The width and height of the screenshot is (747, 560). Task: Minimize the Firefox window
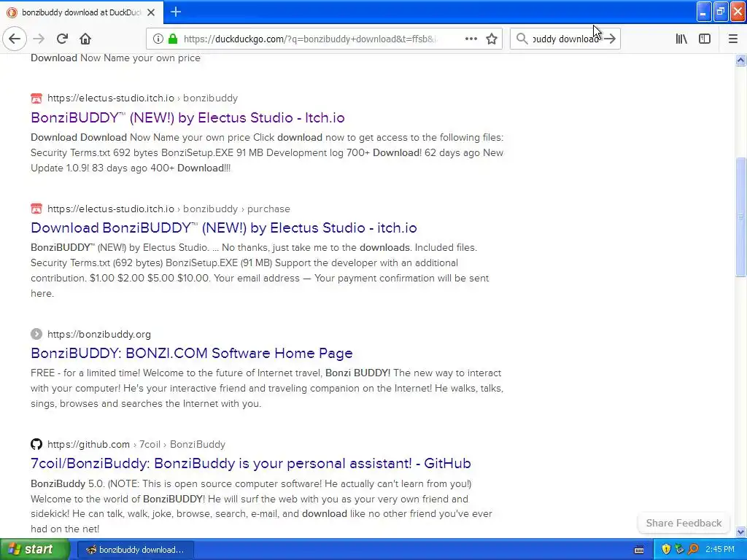click(x=704, y=12)
